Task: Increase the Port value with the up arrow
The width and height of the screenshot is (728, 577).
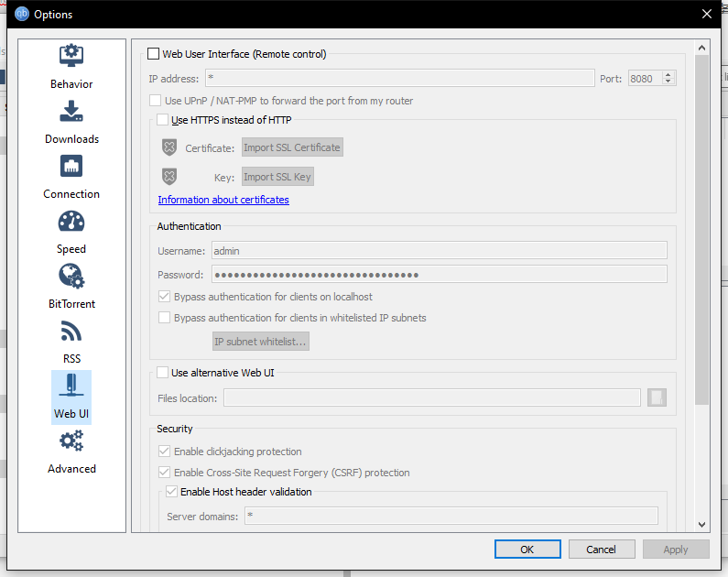Action: (x=668, y=75)
